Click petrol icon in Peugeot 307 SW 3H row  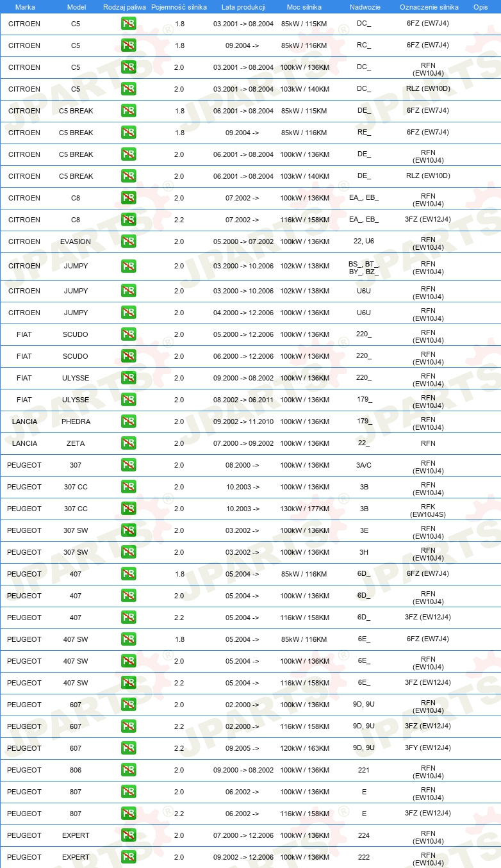click(129, 552)
